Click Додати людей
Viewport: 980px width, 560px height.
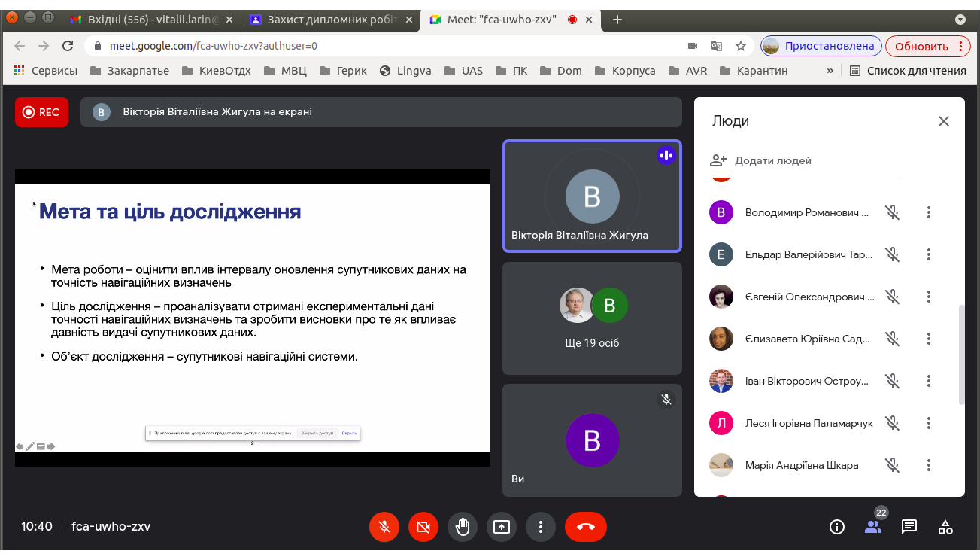click(x=760, y=160)
